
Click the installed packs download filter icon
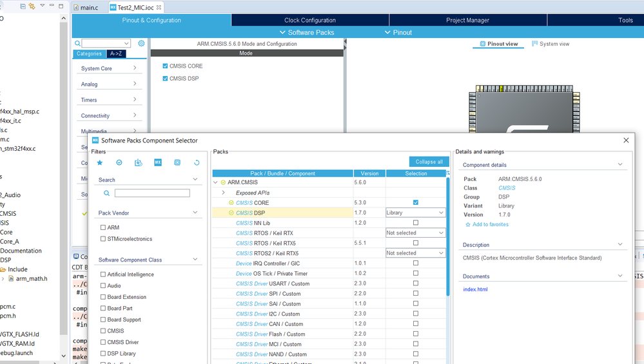point(139,162)
